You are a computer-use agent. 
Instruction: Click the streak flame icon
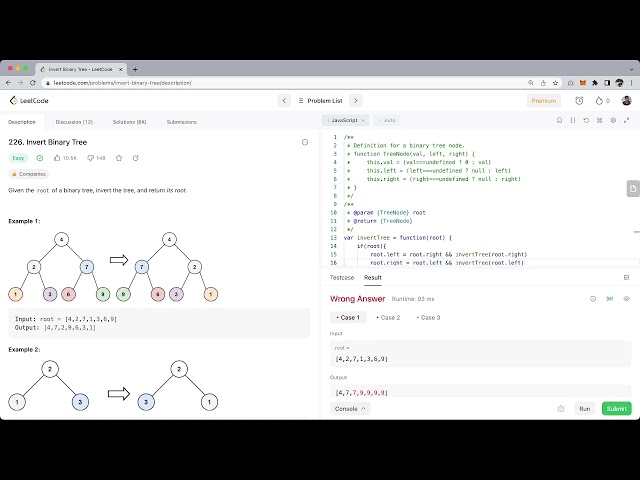point(599,101)
